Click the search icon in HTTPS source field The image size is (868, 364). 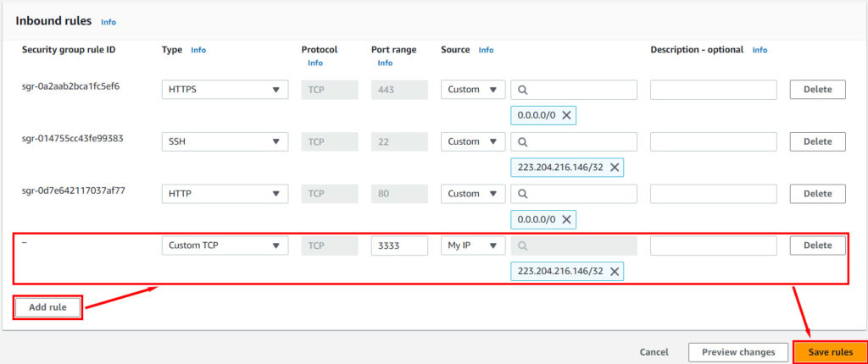(x=522, y=90)
